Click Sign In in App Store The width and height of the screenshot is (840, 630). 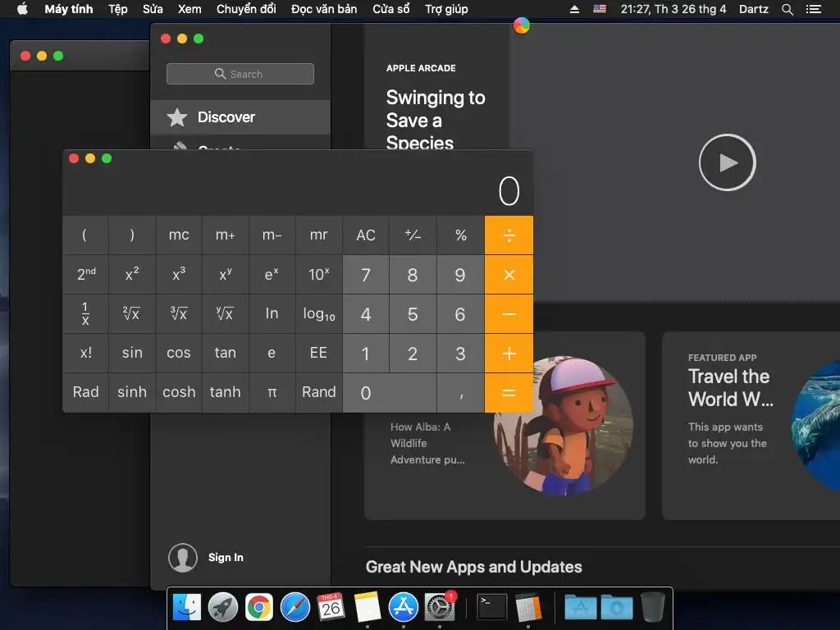coord(226,558)
